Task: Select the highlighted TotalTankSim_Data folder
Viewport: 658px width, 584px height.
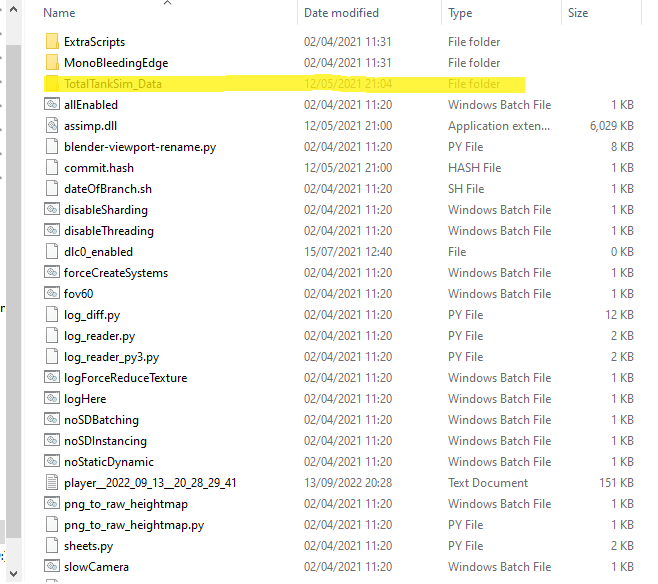Action: click(112, 84)
